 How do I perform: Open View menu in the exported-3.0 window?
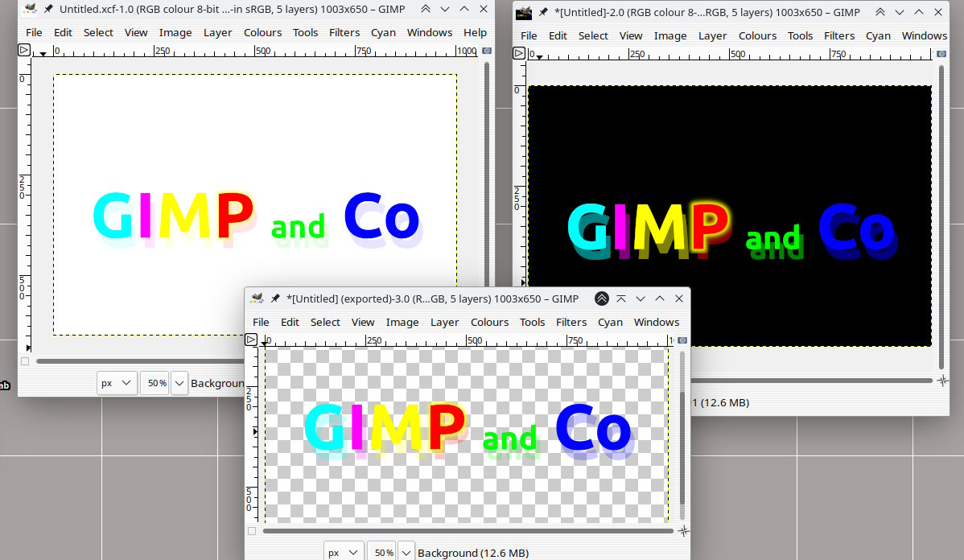(x=363, y=322)
